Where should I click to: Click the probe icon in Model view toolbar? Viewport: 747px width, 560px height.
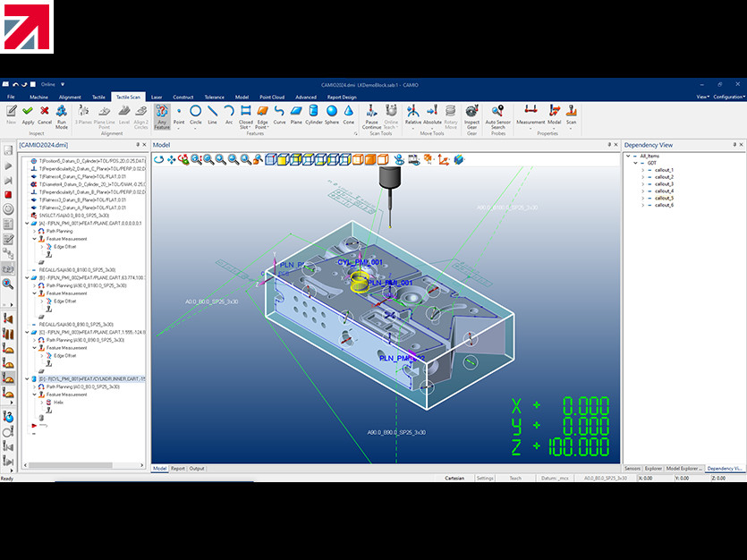pyautogui.click(x=399, y=159)
